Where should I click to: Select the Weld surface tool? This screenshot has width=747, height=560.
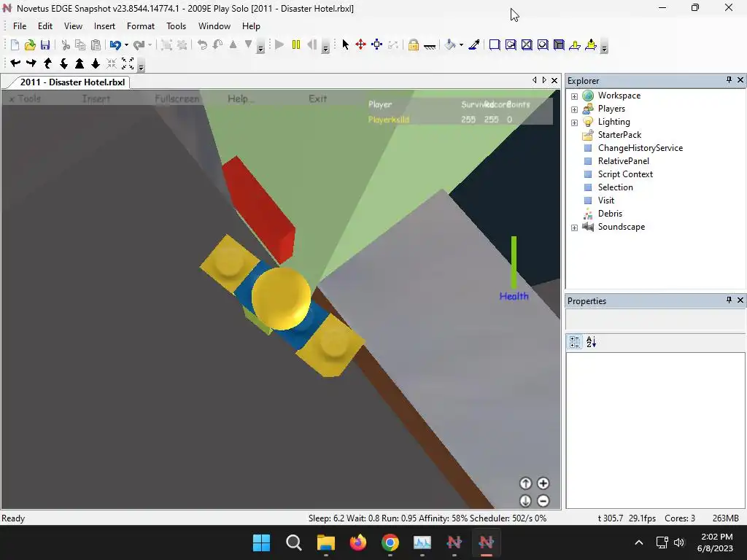(x=527, y=44)
